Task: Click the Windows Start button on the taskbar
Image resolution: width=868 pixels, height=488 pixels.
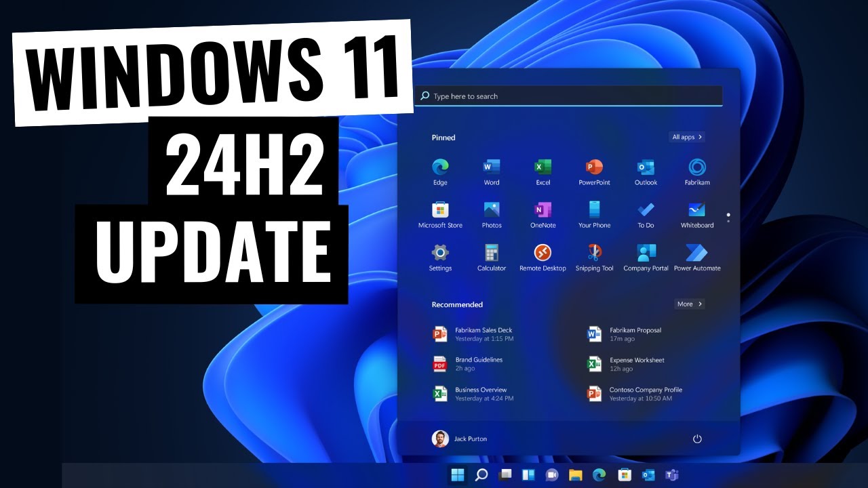Action: [458, 475]
